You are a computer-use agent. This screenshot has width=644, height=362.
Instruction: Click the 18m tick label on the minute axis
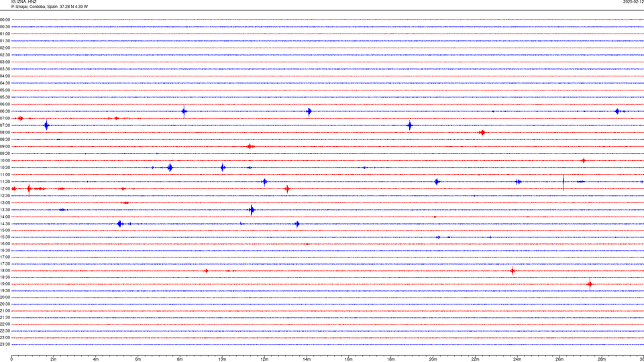pyautogui.click(x=391, y=359)
